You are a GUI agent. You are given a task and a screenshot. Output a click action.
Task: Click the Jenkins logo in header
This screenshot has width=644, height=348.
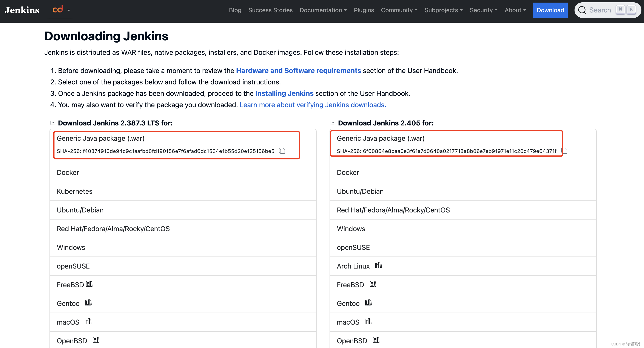coord(22,10)
